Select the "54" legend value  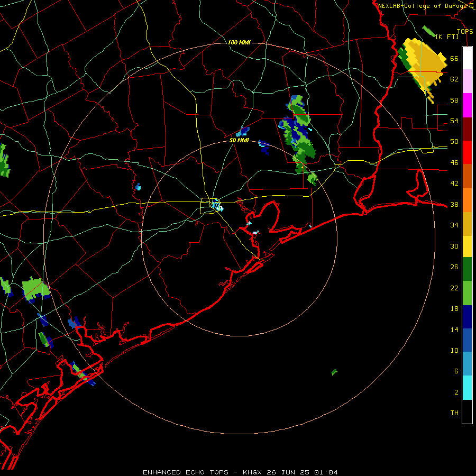coord(454,121)
